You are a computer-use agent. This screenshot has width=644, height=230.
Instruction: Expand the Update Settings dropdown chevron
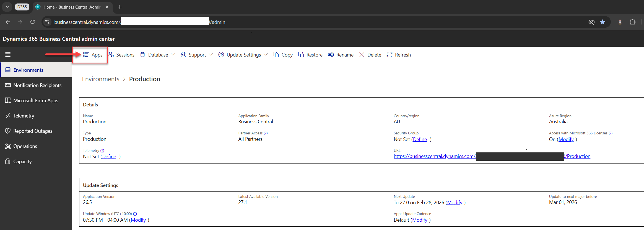[266, 55]
